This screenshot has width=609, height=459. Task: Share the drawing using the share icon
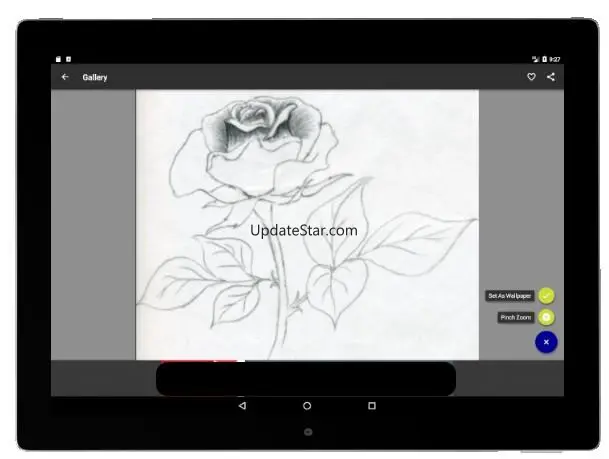[551, 77]
